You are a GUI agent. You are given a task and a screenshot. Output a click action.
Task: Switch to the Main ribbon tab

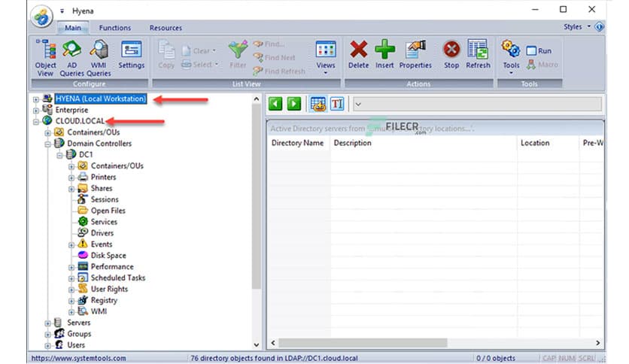[x=73, y=28]
